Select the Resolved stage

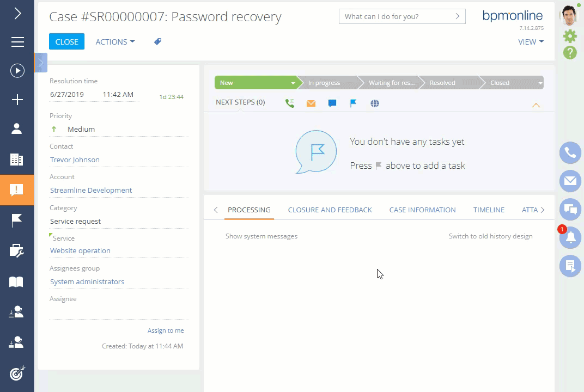tap(442, 83)
